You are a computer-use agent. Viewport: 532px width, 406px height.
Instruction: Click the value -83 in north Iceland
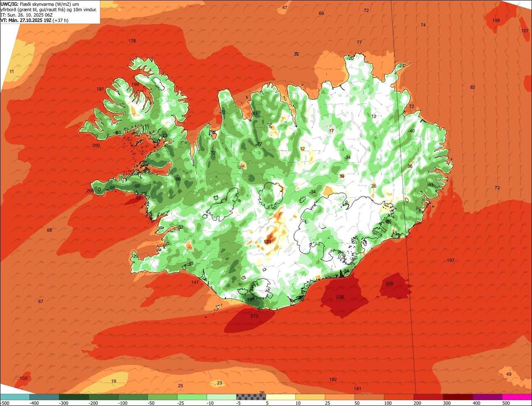(x=254, y=113)
